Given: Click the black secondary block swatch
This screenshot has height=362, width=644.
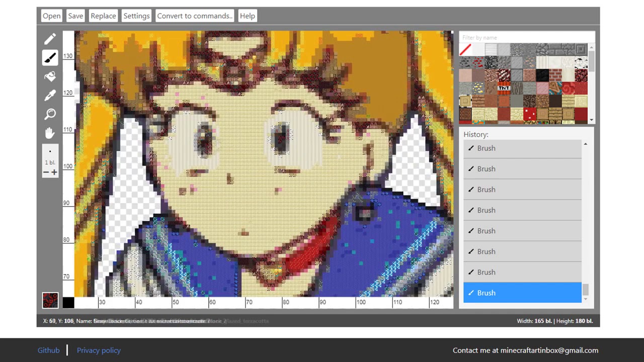Looking at the screenshot, I should point(68,302).
